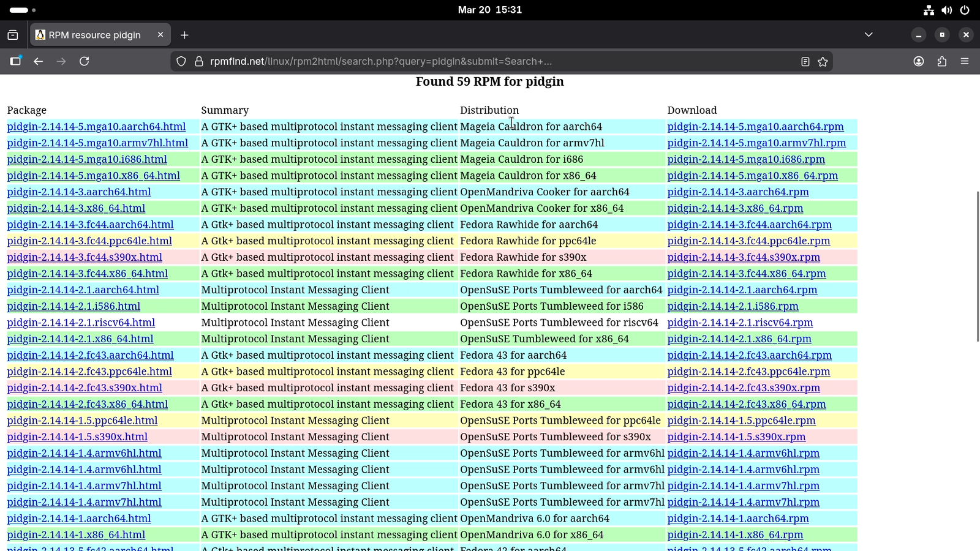Screen dimensions: 980x551
Task: Open pidgin-2.14.14-2.fc43.aarch64.html link
Action: 90,355
